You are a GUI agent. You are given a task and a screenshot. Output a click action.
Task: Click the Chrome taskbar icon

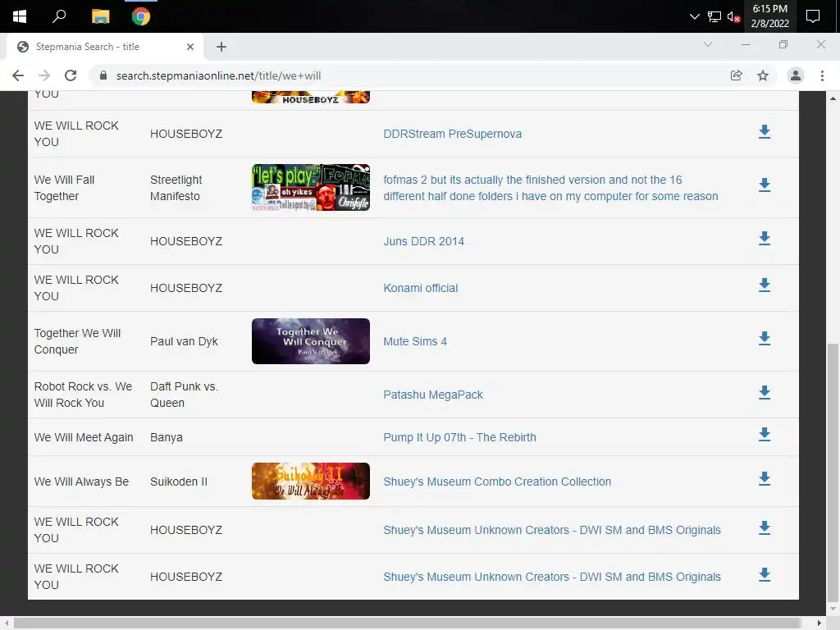tap(141, 16)
